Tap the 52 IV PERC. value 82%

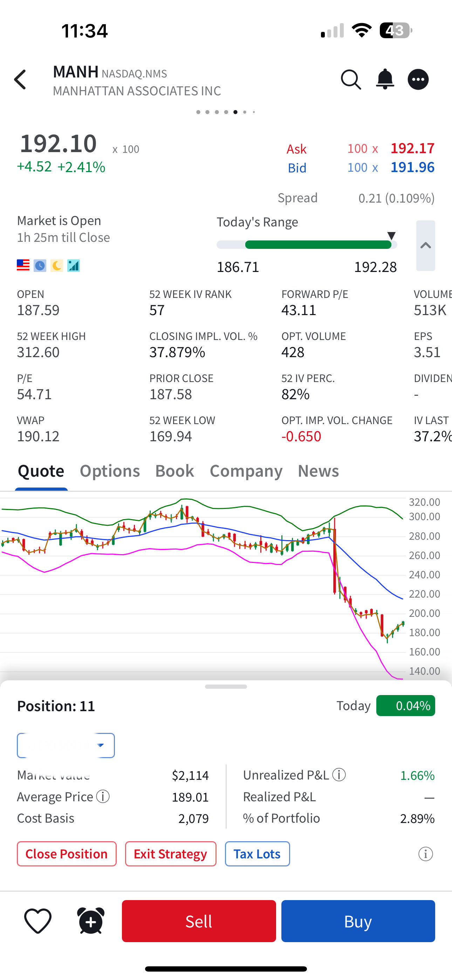coord(295,394)
